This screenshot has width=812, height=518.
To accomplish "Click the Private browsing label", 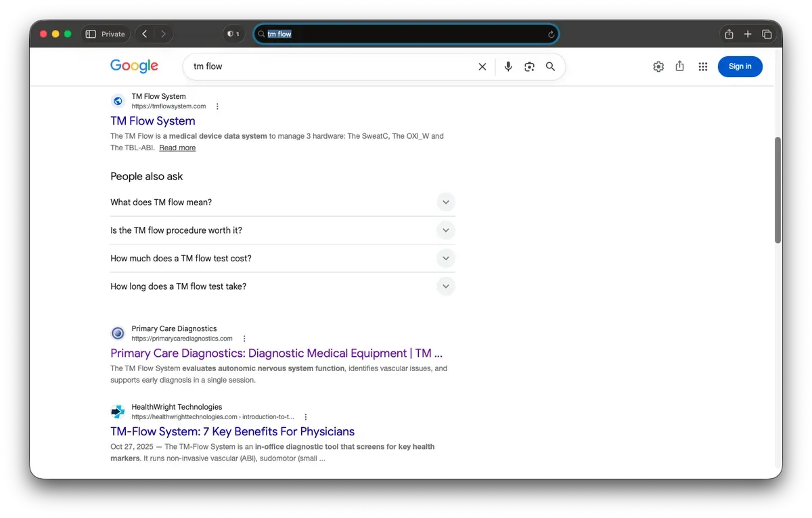I will (x=113, y=34).
